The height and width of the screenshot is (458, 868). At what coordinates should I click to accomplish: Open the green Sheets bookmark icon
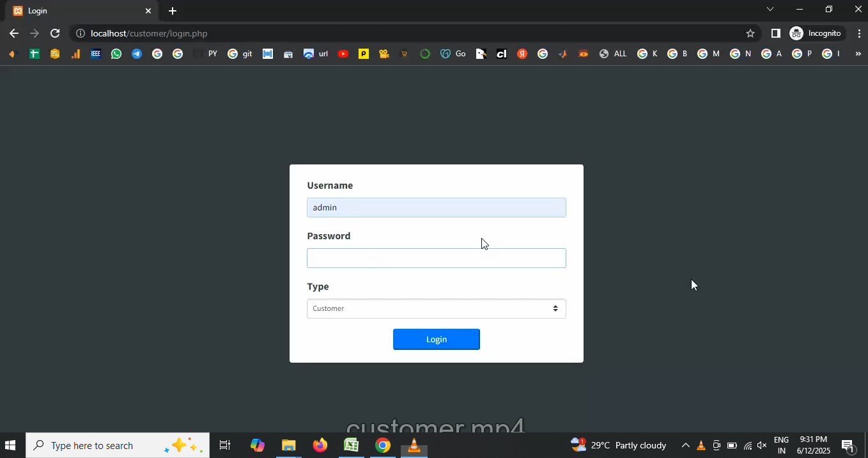tap(35, 54)
